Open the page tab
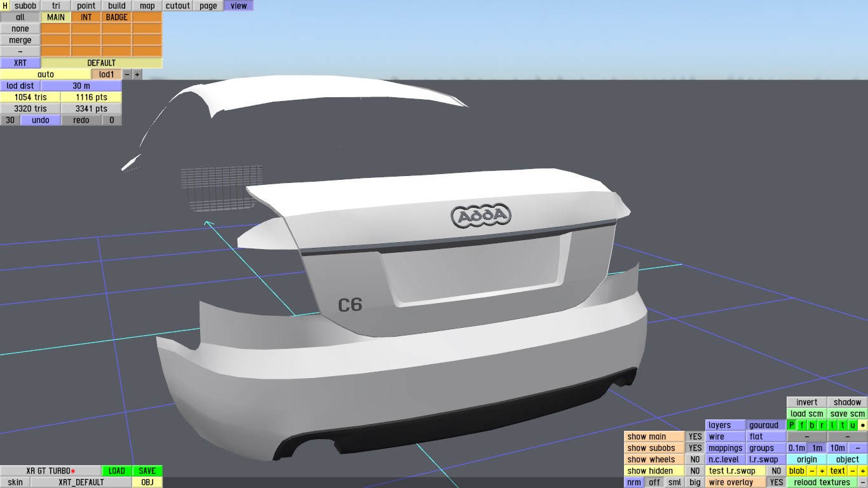 click(x=208, y=6)
